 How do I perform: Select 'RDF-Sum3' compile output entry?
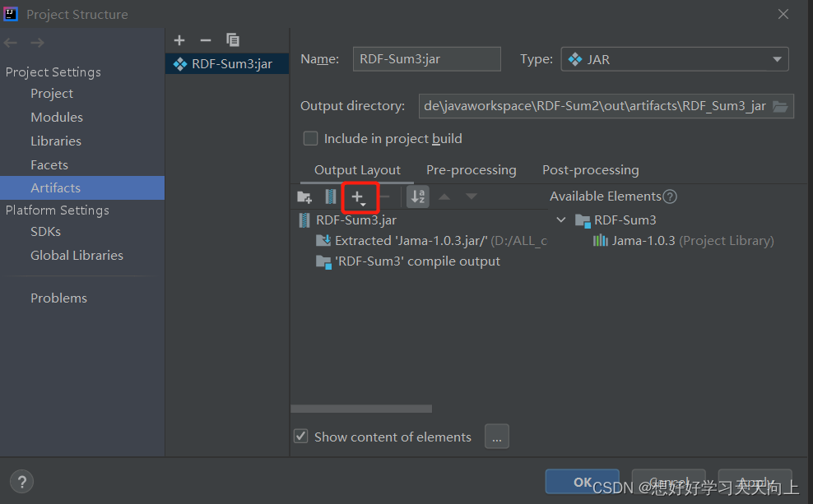click(x=409, y=261)
